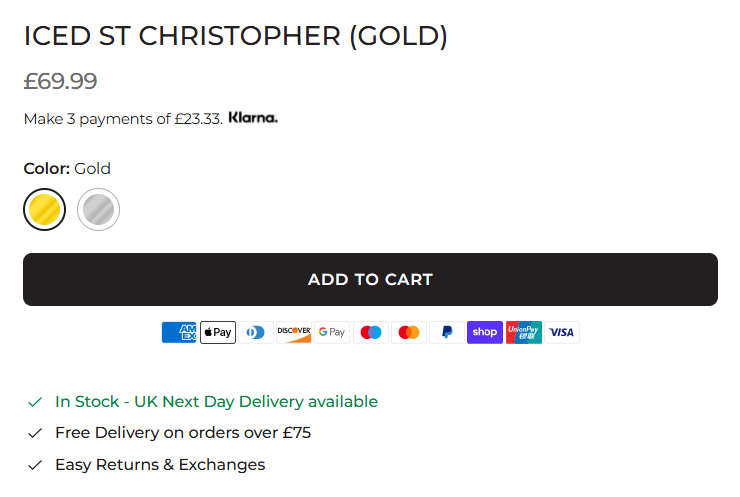This screenshot has height=497, width=740.
Task: Click the Free Delivery over £75 line
Action: [x=183, y=433]
